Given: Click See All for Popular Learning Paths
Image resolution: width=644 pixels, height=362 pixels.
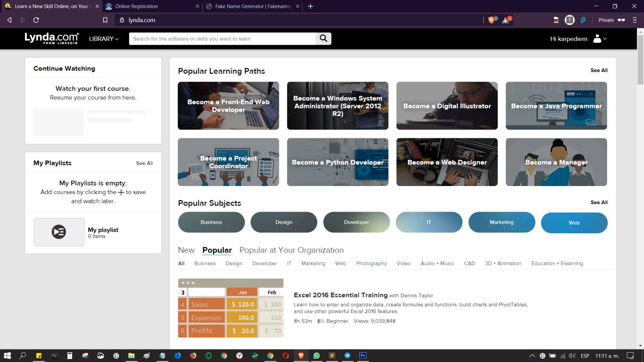Looking at the screenshot, I should pyautogui.click(x=599, y=70).
